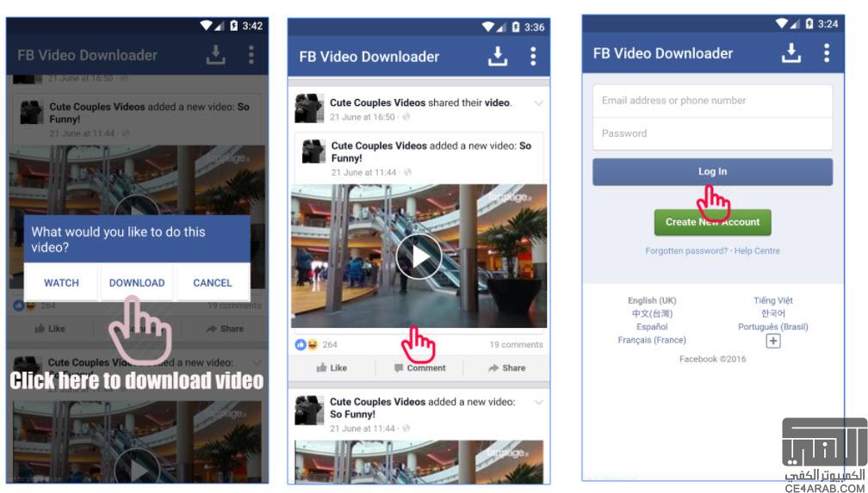The width and height of the screenshot is (868, 493).
Task: Choose DOWNLOAD in the video dialog
Action: pyautogui.click(x=137, y=283)
